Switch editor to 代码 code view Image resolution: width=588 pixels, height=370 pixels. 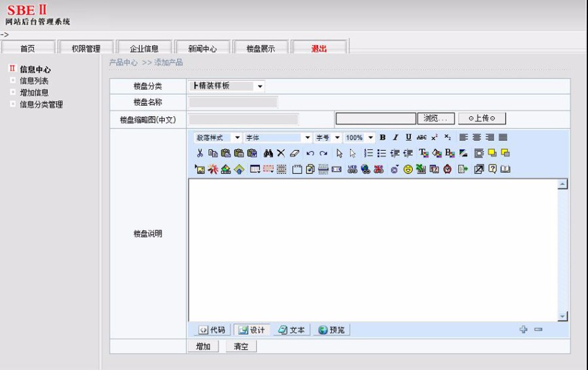pos(212,330)
